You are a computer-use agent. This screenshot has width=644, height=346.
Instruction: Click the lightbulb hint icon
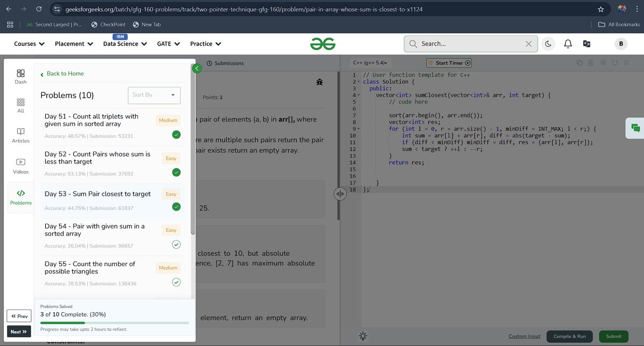(x=363, y=336)
